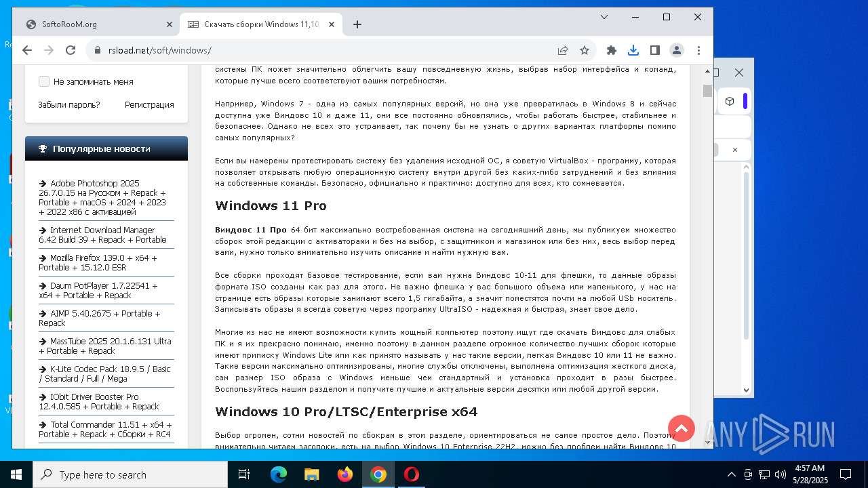Screen dimensions: 868x488
Task: Reload the rsload.net page
Action: (x=71, y=50)
